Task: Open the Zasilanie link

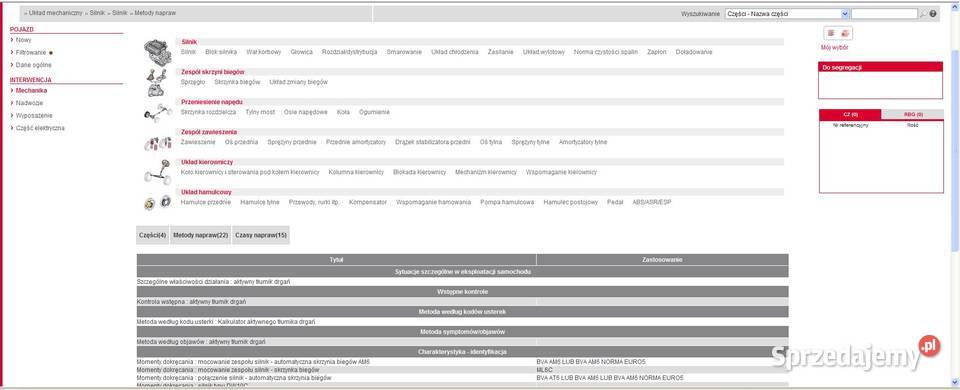Action: pyautogui.click(x=500, y=52)
